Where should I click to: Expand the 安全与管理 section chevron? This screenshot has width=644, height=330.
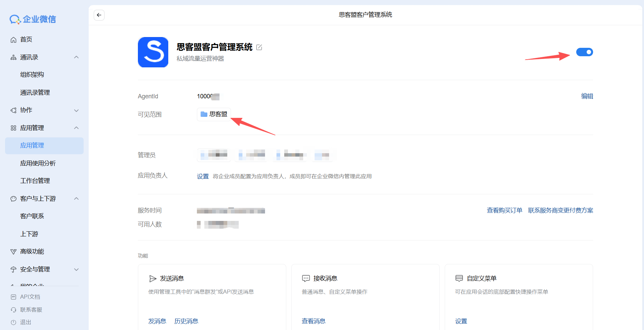[x=77, y=269]
